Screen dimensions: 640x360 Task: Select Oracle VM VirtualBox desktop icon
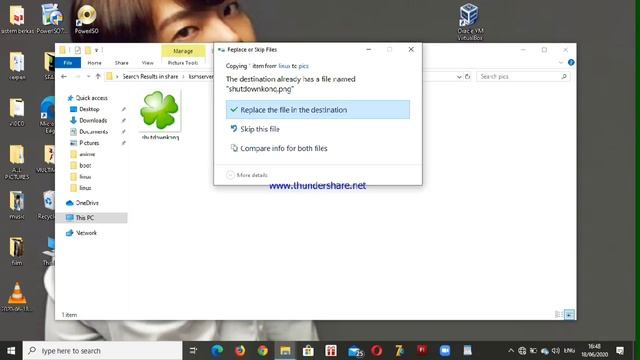click(469, 22)
